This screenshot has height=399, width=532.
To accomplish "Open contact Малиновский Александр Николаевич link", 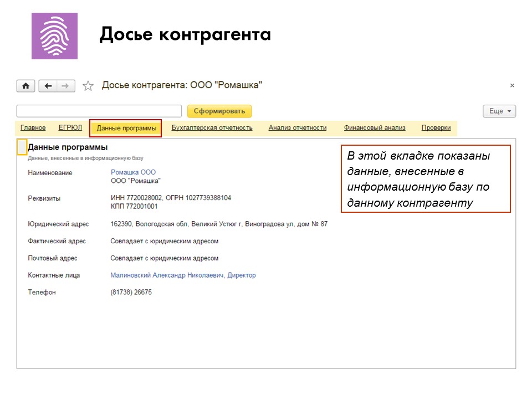I will [183, 275].
